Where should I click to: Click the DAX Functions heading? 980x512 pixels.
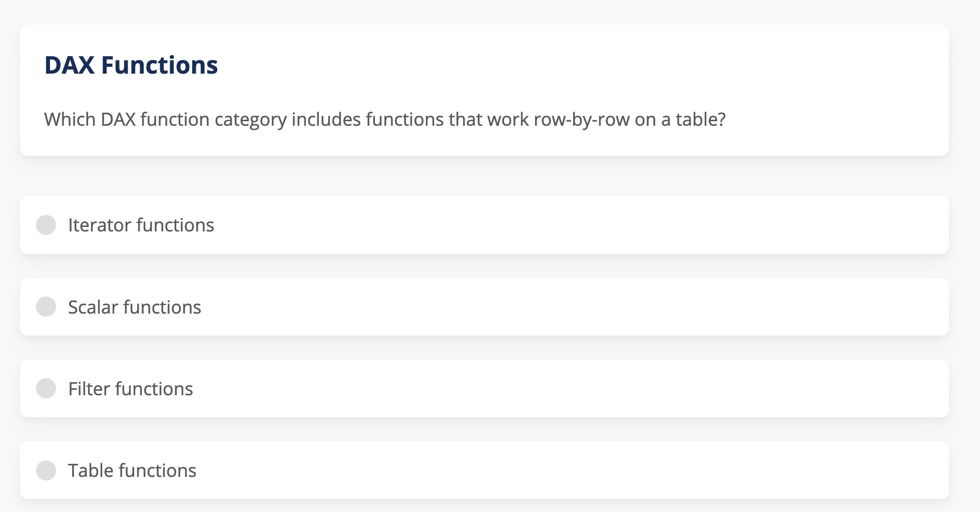(x=131, y=64)
